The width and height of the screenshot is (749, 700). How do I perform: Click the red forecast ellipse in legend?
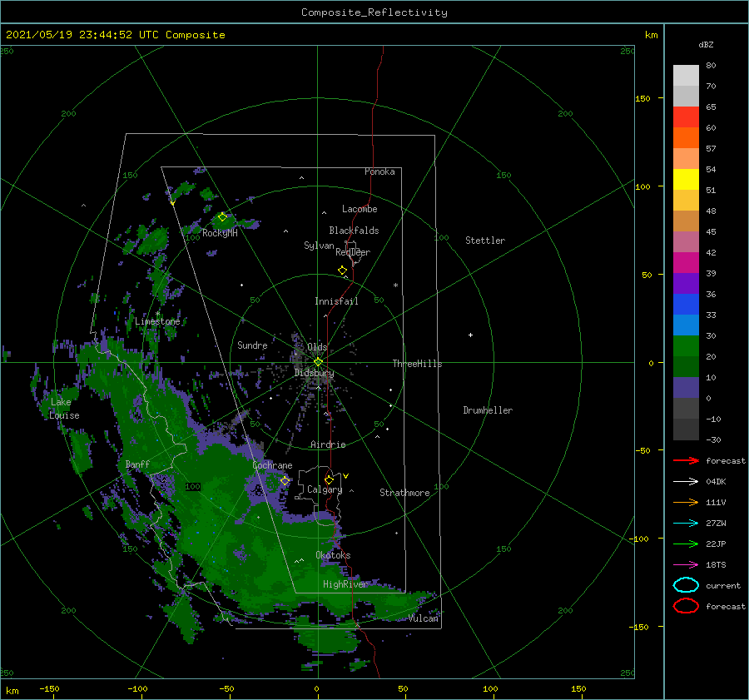(x=686, y=606)
